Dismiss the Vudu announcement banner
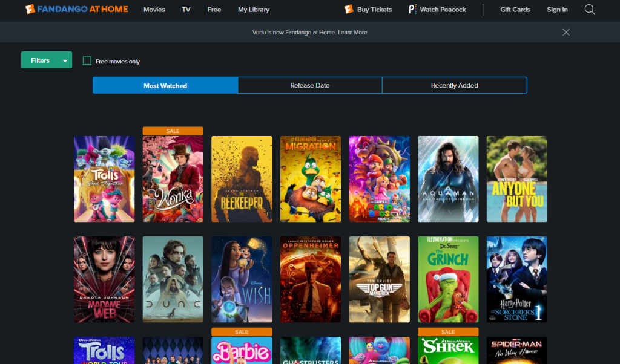This screenshot has height=364, width=620. click(x=566, y=32)
